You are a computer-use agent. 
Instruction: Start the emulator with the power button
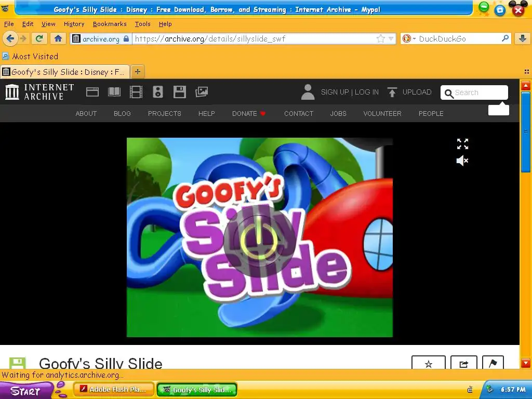coord(260,241)
